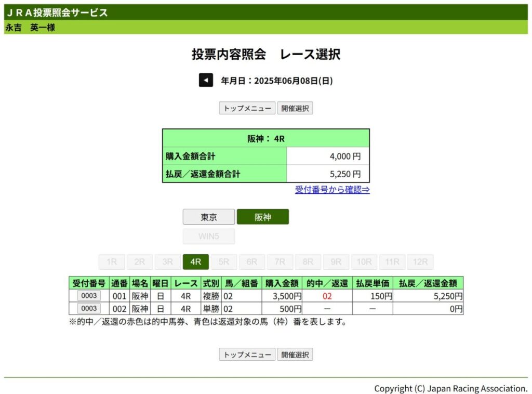
Task: Select the active 4R race tab
Action: pyautogui.click(x=196, y=262)
